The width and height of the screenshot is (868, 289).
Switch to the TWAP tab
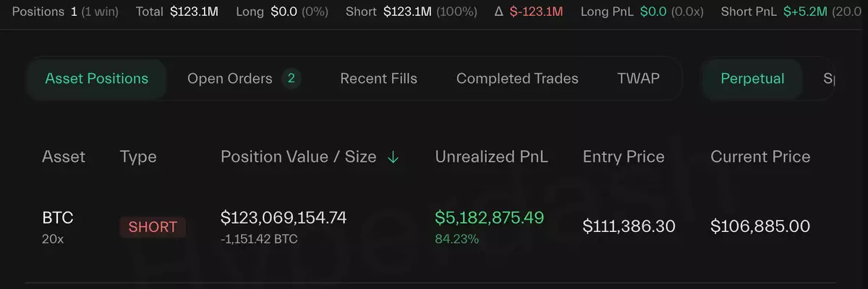pos(638,79)
